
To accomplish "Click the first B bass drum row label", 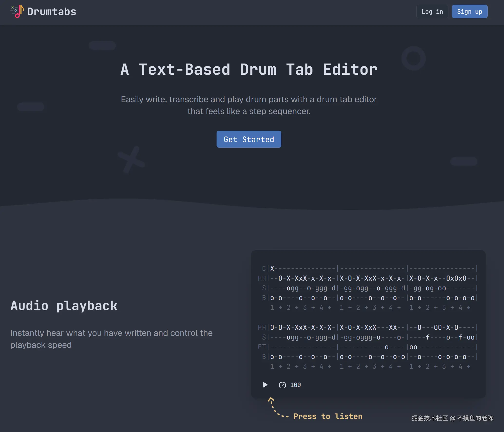I will click(264, 298).
